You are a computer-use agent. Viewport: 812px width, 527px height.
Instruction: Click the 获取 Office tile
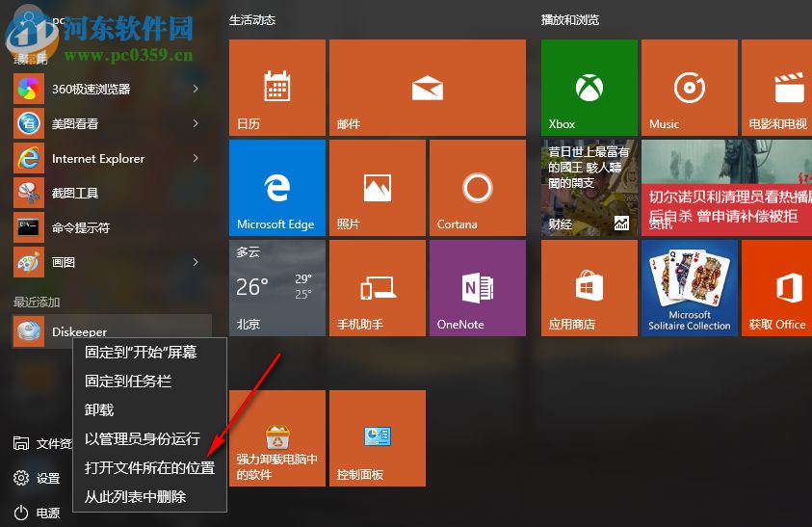[x=776, y=288]
